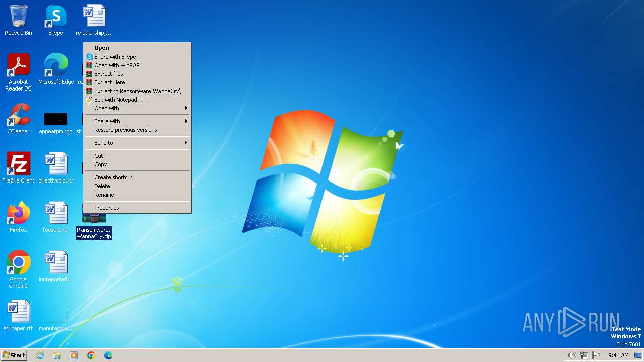Image resolution: width=644 pixels, height=362 pixels.
Task: Choose Share with Skype
Action: click(x=137, y=57)
